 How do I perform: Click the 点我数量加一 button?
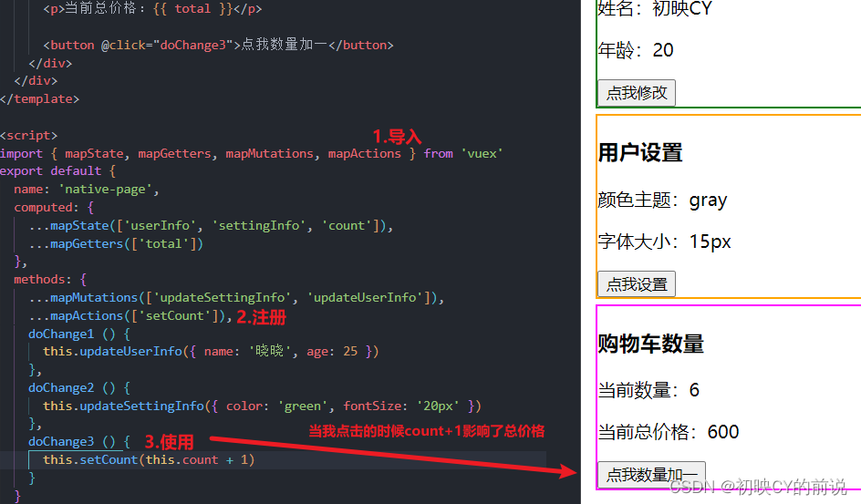pos(651,475)
